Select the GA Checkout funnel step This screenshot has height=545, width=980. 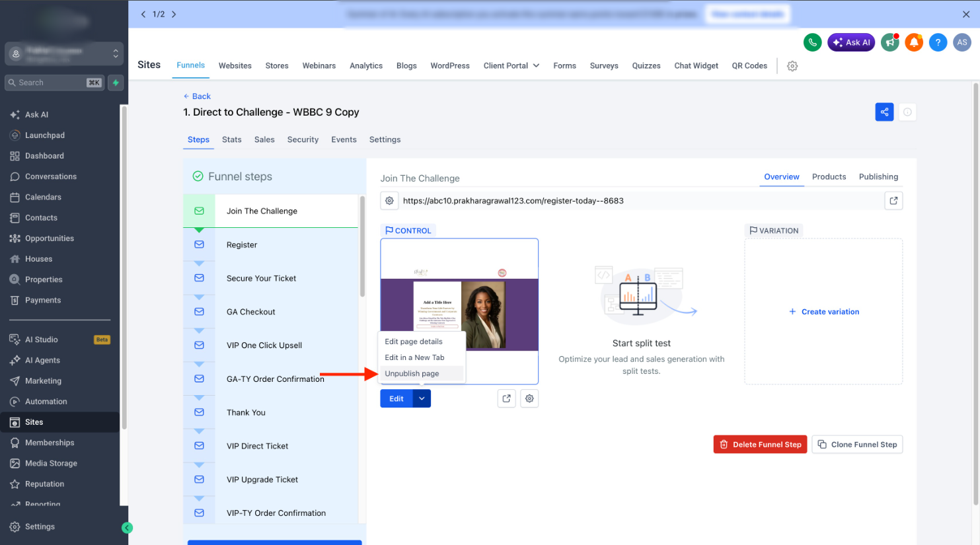(271, 312)
